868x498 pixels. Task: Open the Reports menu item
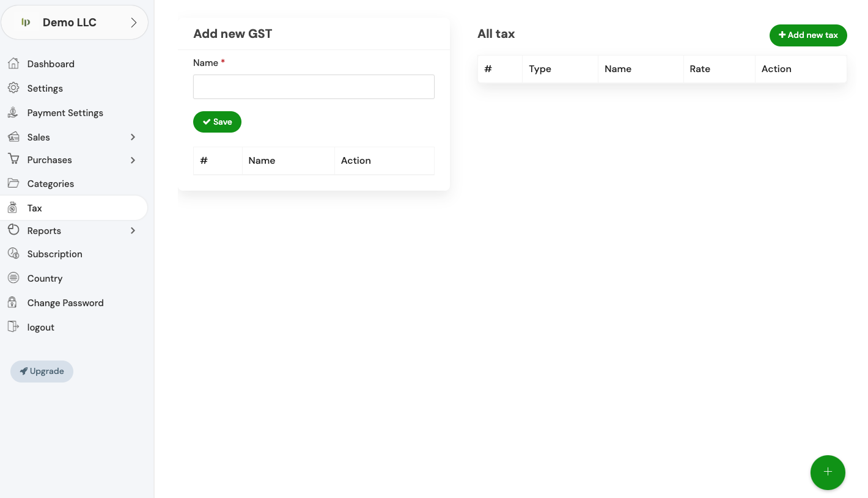click(x=44, y=231)
